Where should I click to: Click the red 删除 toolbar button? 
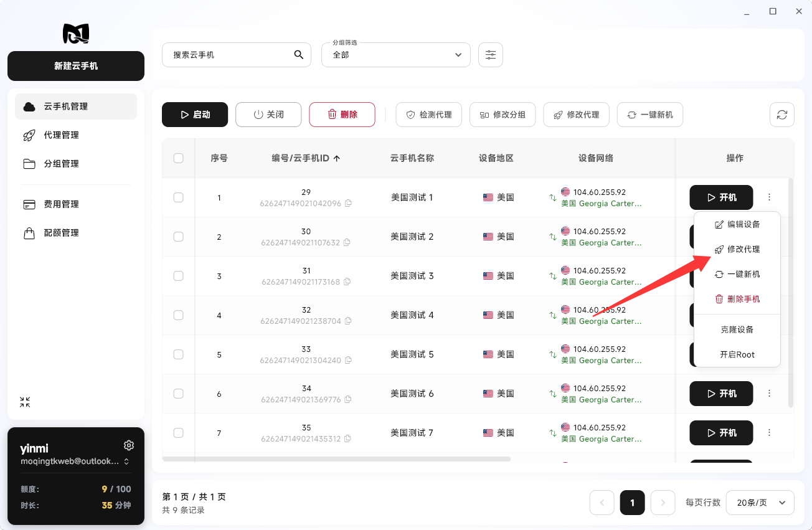coord(342,115)
